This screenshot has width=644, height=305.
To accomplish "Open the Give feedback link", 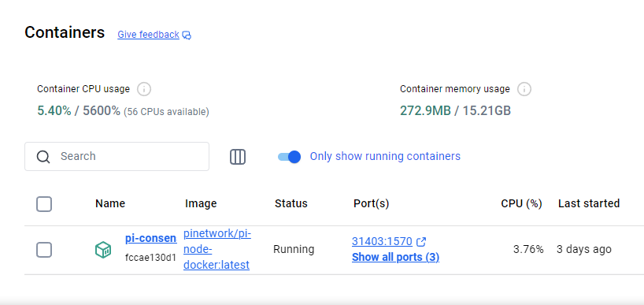I will point(148,35).
